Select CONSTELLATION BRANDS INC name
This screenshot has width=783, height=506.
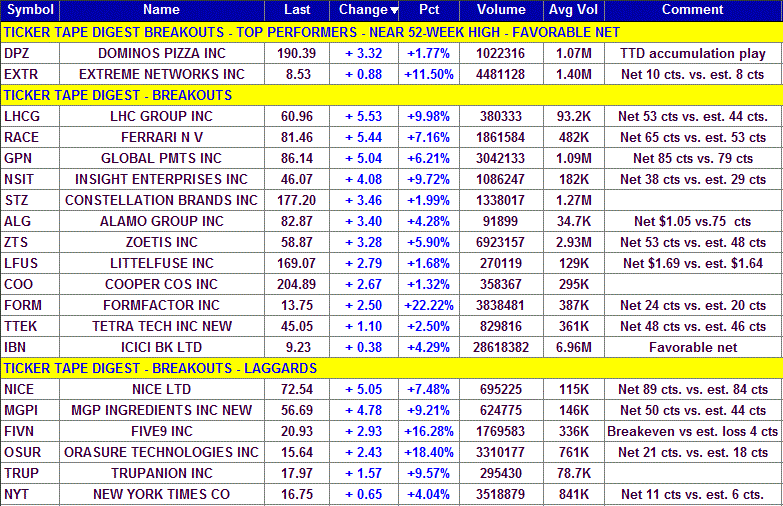(x=162, y=200)
